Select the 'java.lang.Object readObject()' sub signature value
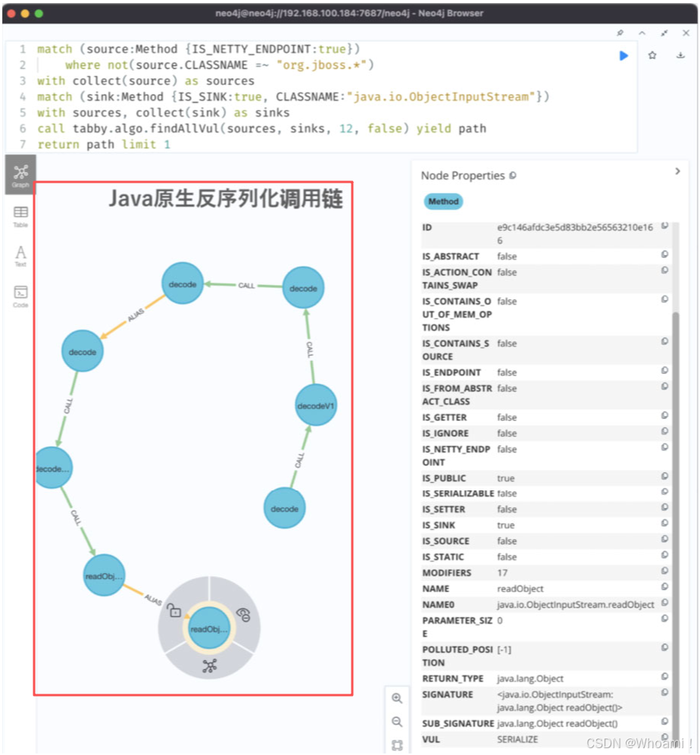 (557, 723)
